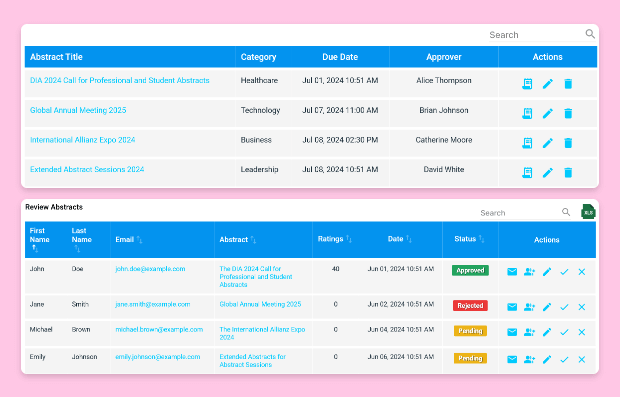The image size is (620, 397).
Task: Click the Due Date column header
Action: (340, 57)
